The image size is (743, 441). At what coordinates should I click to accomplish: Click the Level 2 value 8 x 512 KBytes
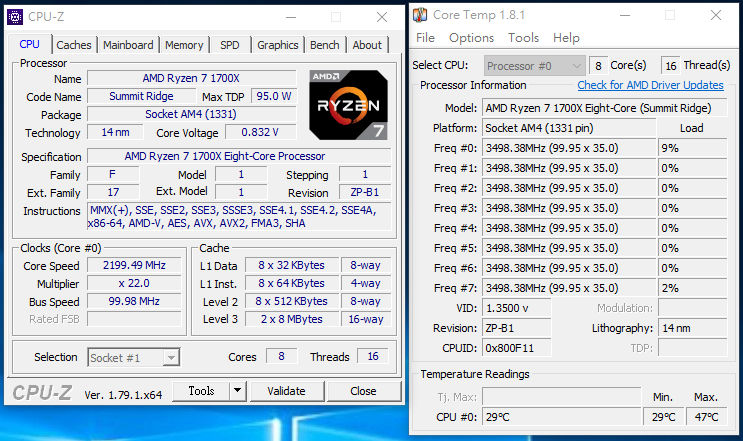pyautogui.click(x=291, y=301)
